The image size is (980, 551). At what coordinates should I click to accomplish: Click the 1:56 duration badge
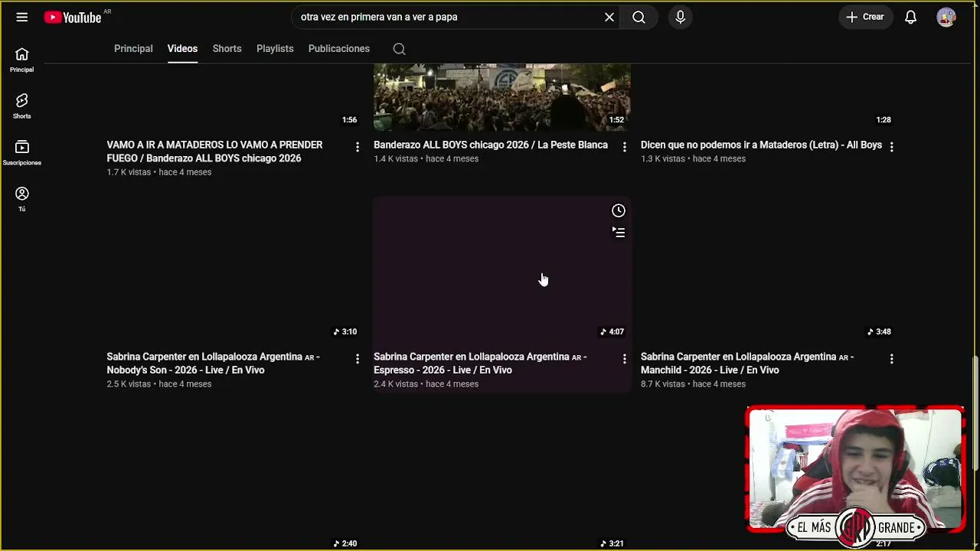click(x=349, y=120)
